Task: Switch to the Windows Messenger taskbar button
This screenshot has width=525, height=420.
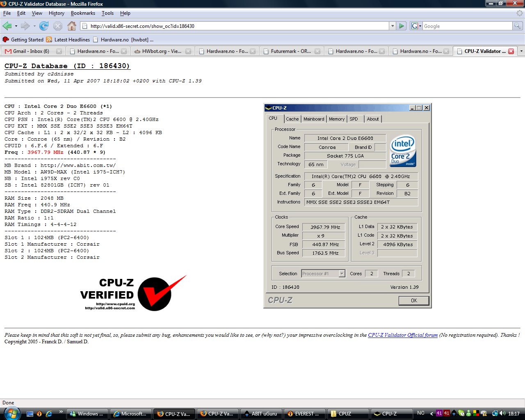Action: 87,414
